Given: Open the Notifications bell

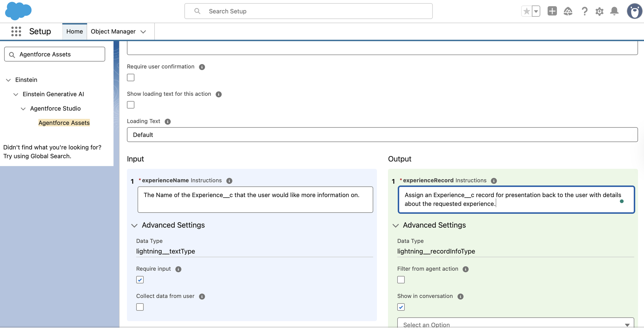Looking at the screenshot, I should tap(614, 11).
